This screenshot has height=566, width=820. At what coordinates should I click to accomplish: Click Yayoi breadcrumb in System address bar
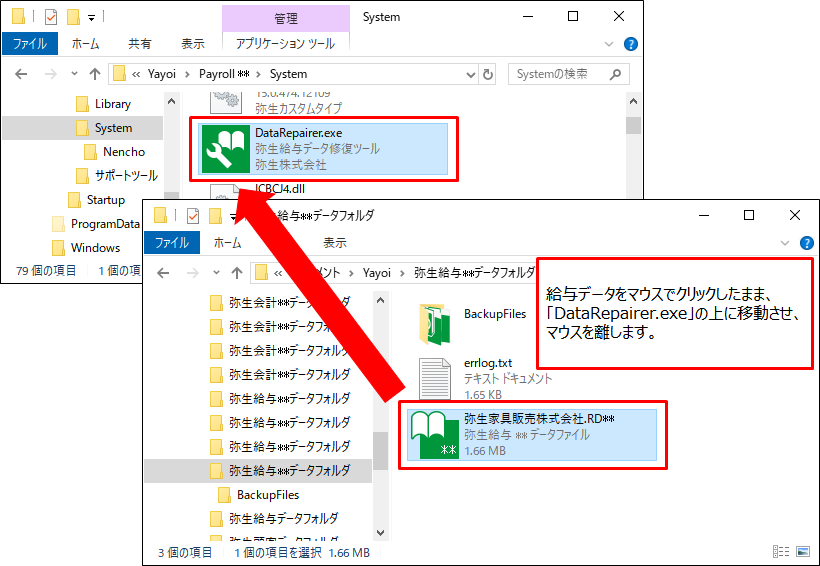pyautogui.click(x=162, y=74)
